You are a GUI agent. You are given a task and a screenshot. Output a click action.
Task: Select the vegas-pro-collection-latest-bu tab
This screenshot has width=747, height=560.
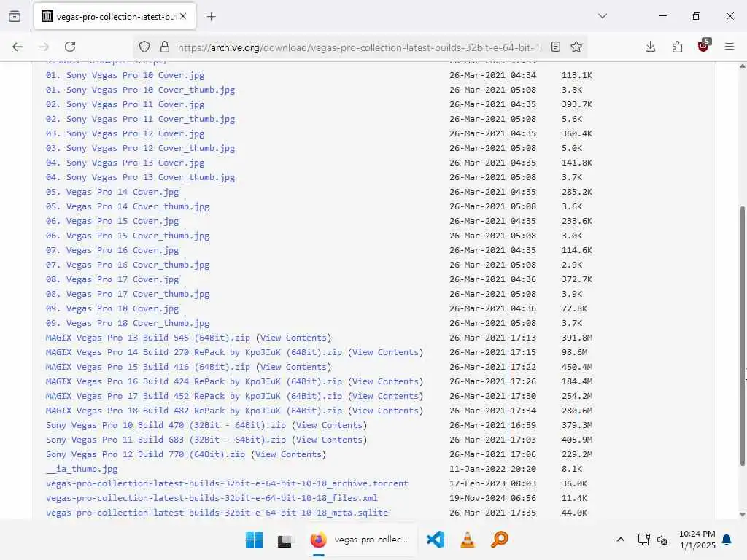[115, 17]
